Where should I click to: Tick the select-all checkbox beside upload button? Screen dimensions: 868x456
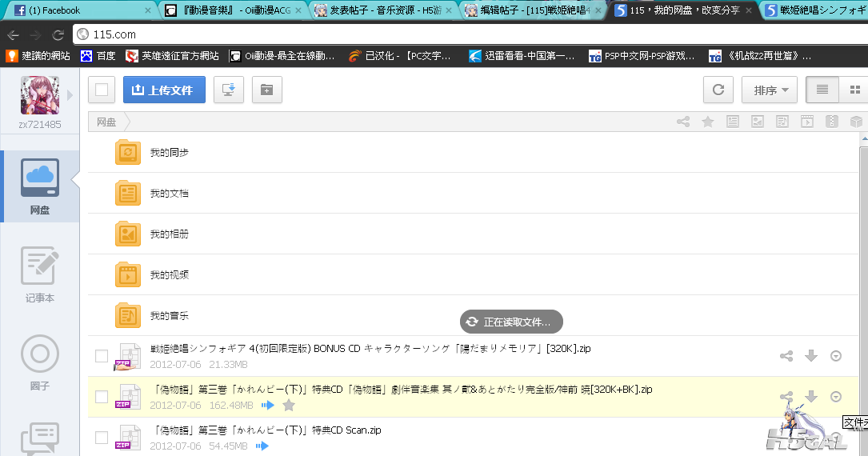[x=102, y=90]
